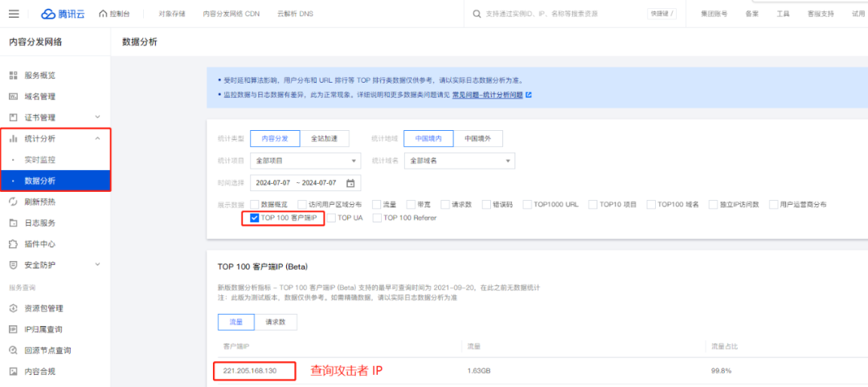
Task: Click the 服务概览 sidebar icon
Action: click(x=13, y=75)
